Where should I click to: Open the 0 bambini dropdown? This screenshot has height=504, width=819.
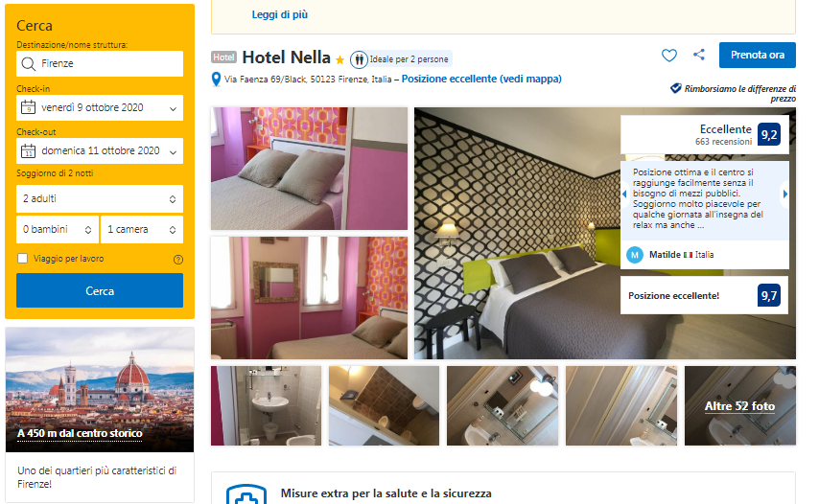[x=58, y=230]
